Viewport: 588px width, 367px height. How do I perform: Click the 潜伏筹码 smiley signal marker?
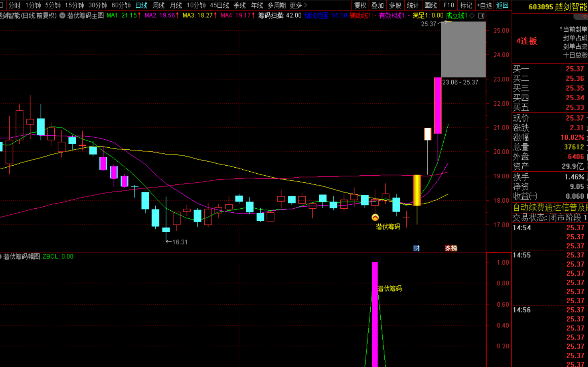[375, 218]
